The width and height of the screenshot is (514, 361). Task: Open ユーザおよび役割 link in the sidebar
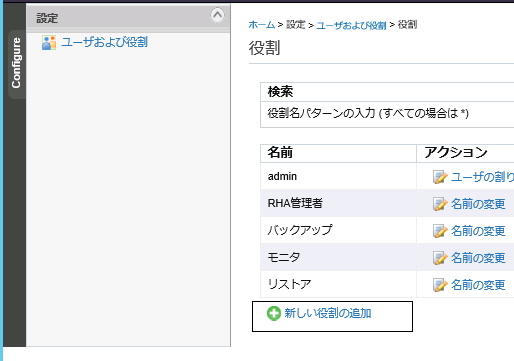pos(104,42)
